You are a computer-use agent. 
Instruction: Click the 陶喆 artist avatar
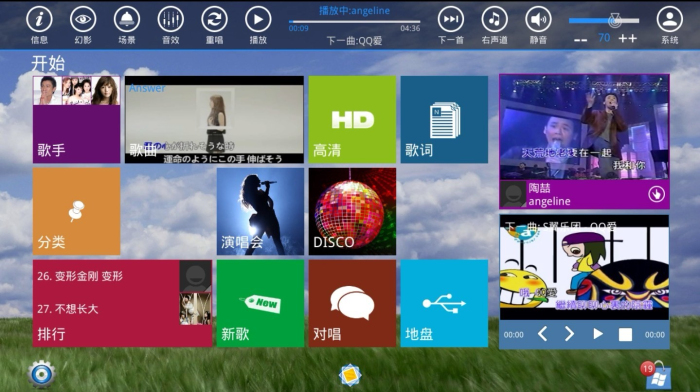click(513, 194)
